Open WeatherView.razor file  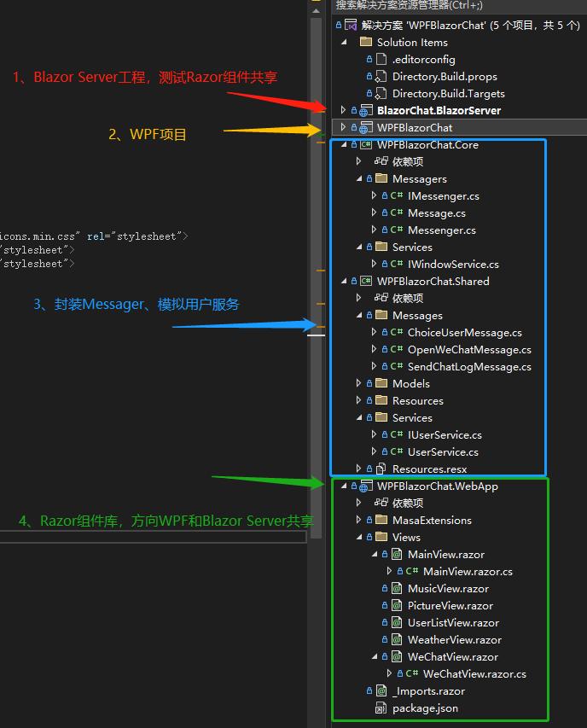pos(454,640)
